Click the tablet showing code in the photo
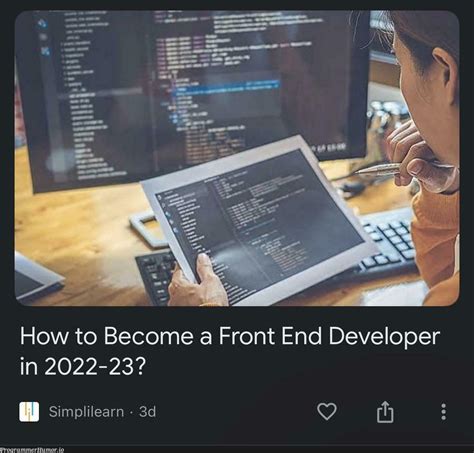Screen dimensions: 474x453 258,220
